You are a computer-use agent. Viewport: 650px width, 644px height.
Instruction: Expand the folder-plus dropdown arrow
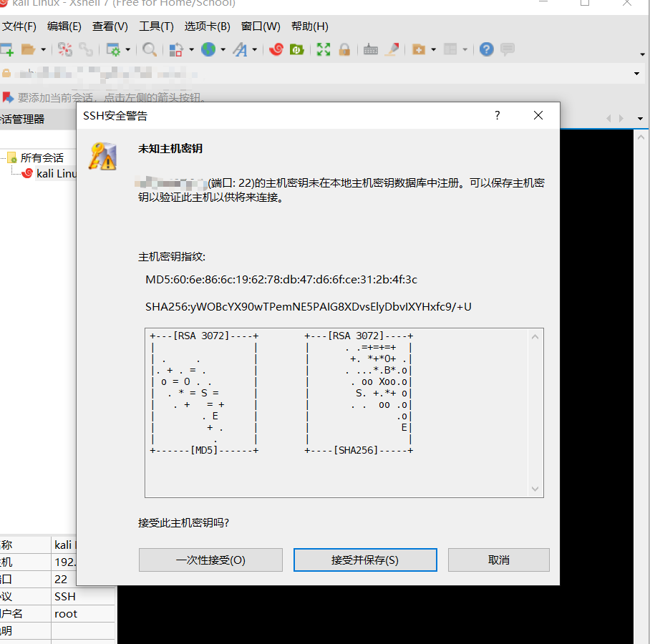[x=434, y=49]
